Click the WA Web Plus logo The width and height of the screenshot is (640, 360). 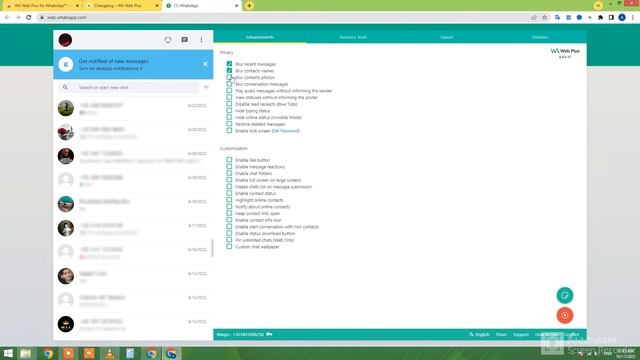coord(565,53)
